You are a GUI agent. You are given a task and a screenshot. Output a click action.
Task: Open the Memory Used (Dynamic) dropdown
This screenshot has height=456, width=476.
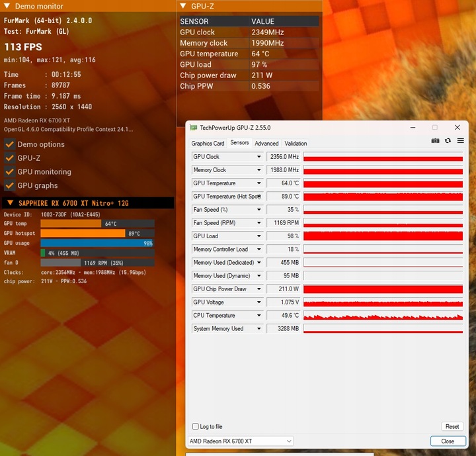point(258,276)
